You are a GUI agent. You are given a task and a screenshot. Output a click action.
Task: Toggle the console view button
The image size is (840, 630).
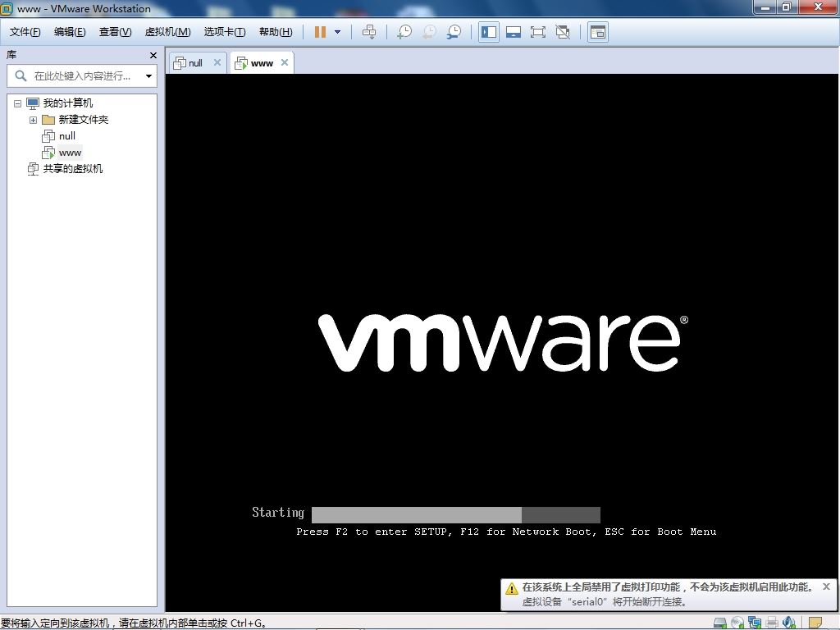[x=597, y=32]
